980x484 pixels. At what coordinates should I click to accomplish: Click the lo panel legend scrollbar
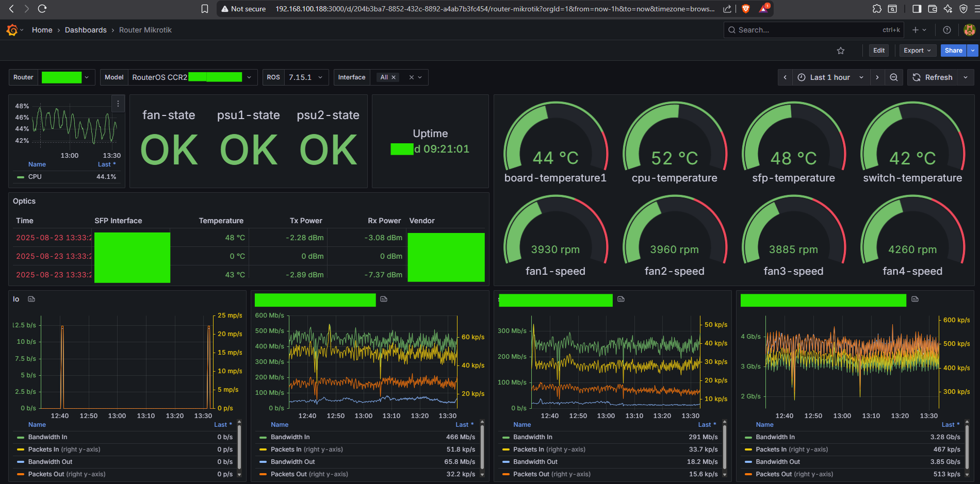[239, 448]
